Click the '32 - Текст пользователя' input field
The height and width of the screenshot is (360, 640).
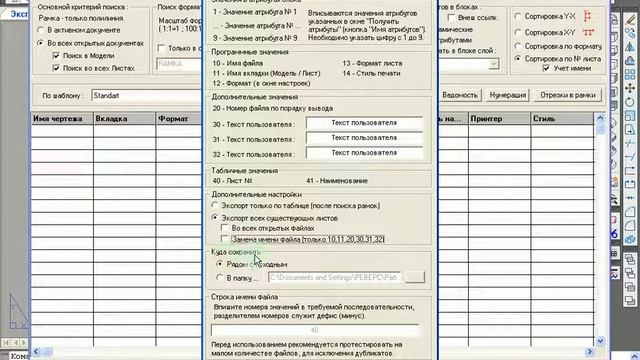click(x=364, y=153)
